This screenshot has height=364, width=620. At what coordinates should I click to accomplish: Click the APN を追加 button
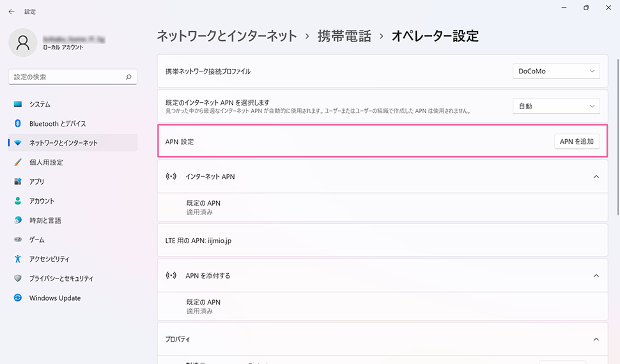pyautogui.click(x=577, y=142)
